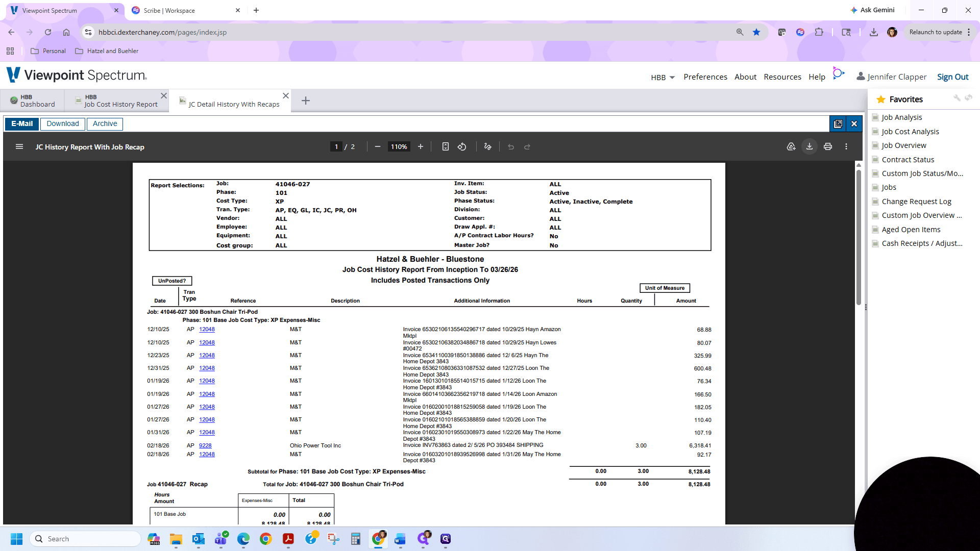Click the E-Mail button
Image resolution: width=980 pixels, height=551 pixels.
(22, 124)
